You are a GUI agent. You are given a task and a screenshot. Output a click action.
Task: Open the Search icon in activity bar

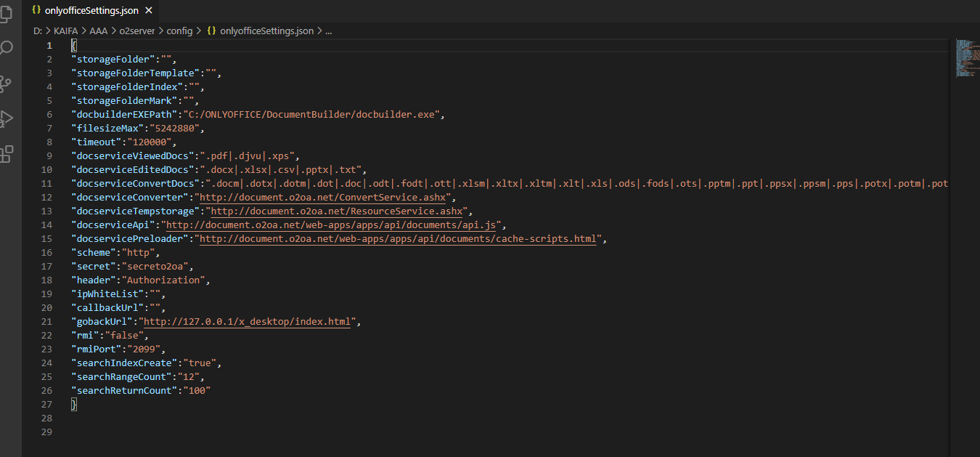tap(7, 49)
